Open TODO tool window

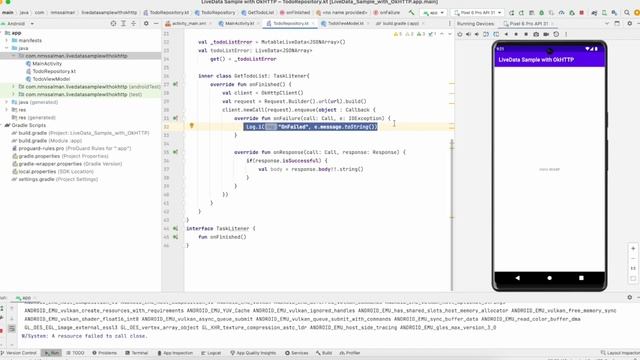(x=76, y=353)
